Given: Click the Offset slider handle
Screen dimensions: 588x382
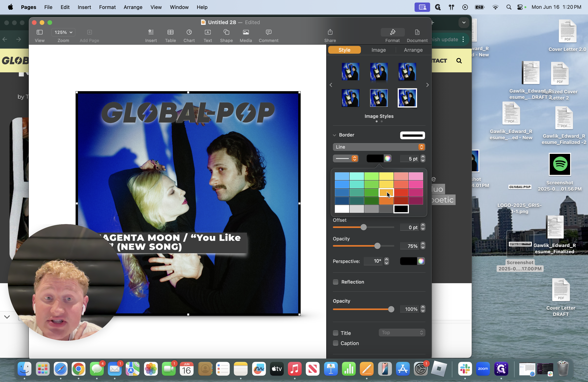Looking at the screenshot, I should pos(363,227).
